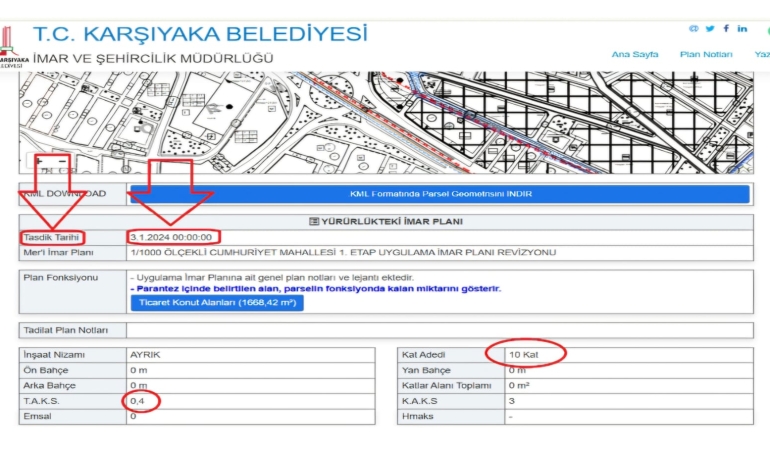Click the bold Parantez içinde note

[x=316, y=289]
